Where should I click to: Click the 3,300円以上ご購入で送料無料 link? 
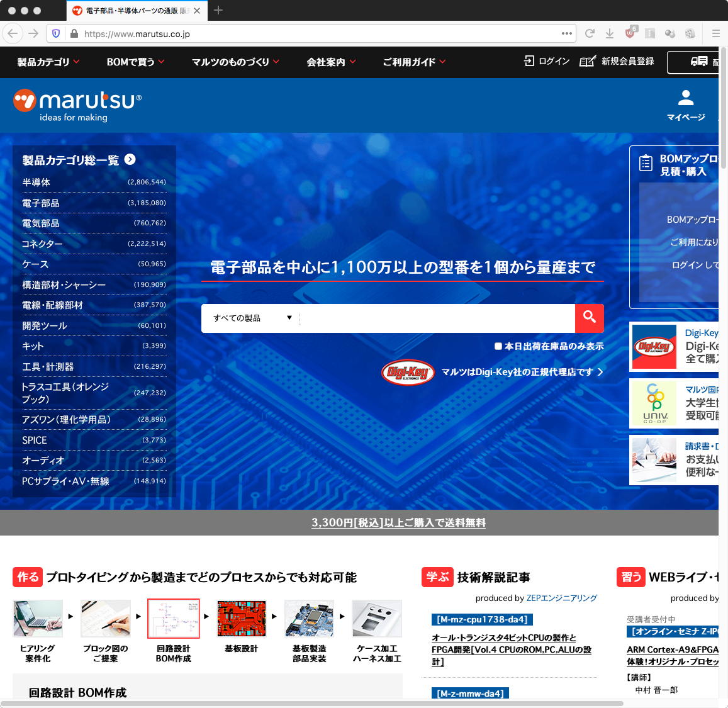[398, 522]
